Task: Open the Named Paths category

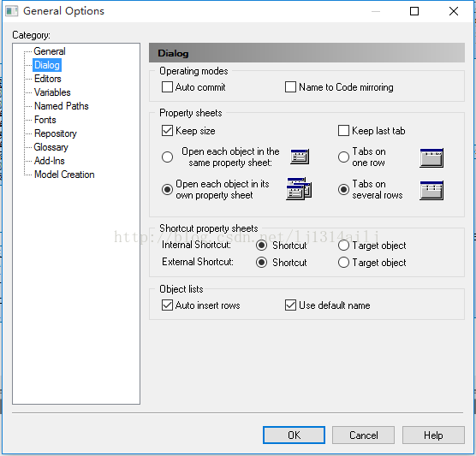Action: point(62,106)
